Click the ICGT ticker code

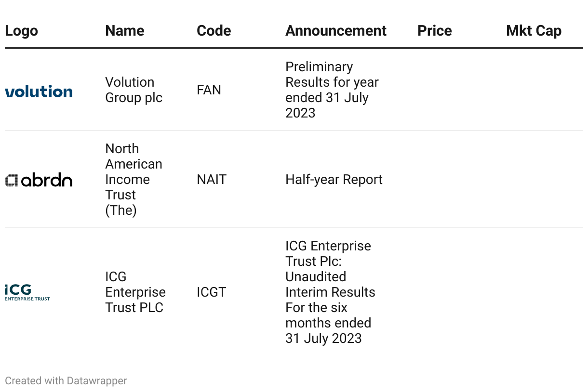(211, 292)
